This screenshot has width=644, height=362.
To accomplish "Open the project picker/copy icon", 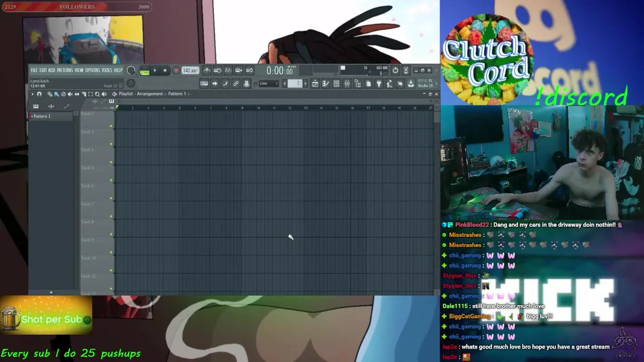I will (x=368, y=83).
